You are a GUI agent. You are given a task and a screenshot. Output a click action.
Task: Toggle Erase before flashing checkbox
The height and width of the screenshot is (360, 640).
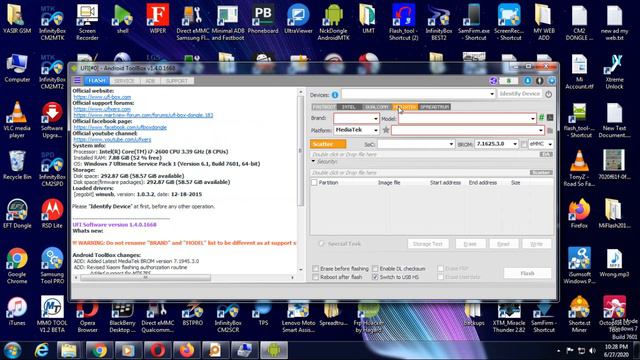[x=316, y=269]
